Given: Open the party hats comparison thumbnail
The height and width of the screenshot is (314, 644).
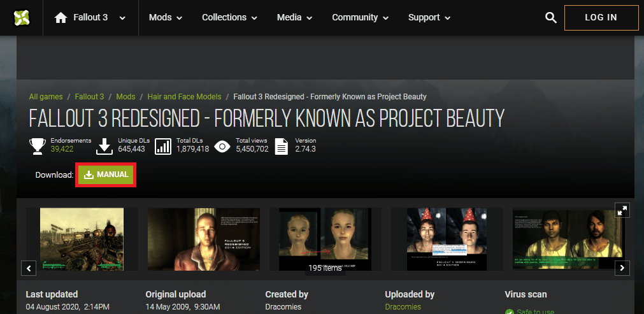Looking at the screenshot, I should [447, 239].
